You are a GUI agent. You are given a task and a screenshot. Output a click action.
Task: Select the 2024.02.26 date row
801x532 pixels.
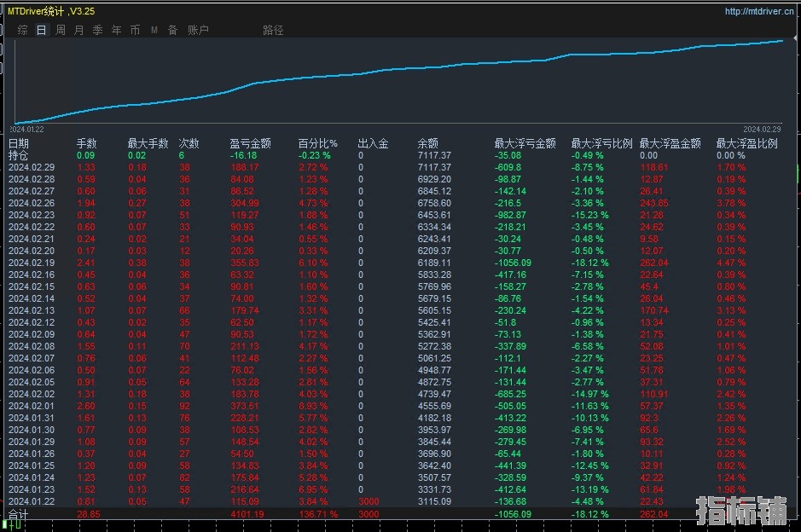click(32, 203)
